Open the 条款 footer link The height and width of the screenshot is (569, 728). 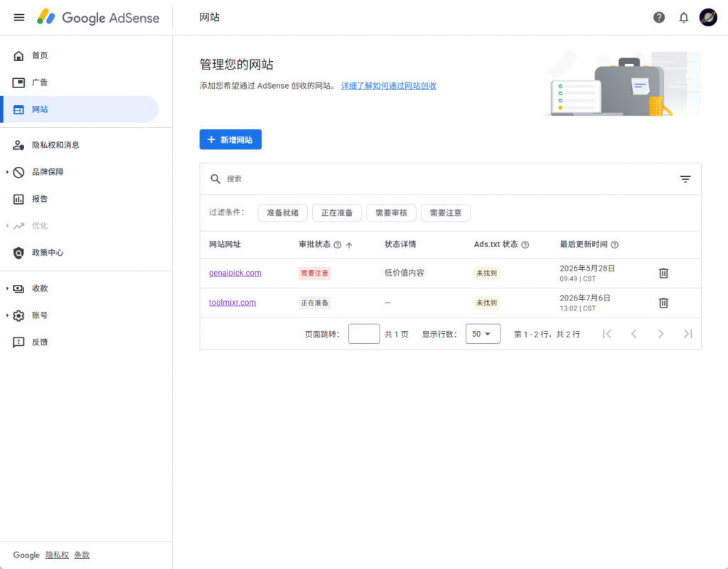click(x=82, y=555)
